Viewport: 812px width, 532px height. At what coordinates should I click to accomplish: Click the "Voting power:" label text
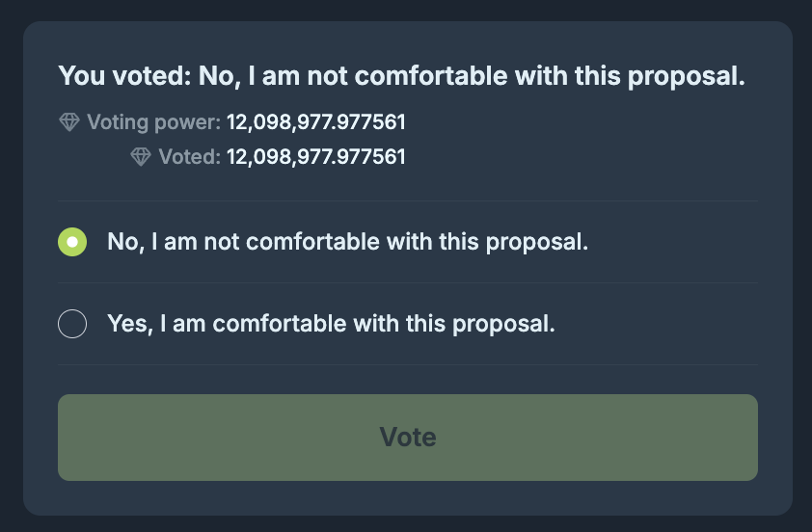pyautogui.click(x=153, y=122)
